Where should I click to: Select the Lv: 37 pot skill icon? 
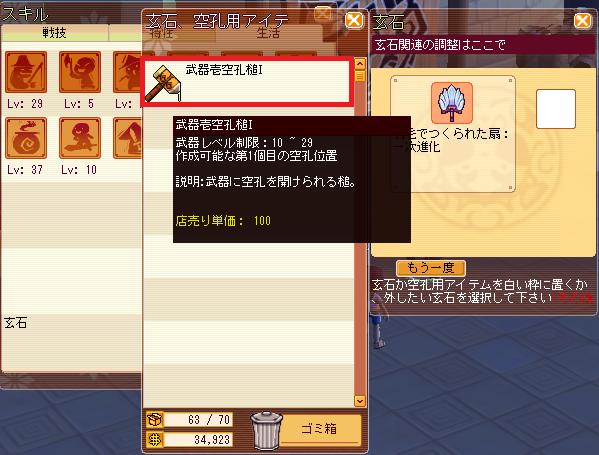coord(26,138)
